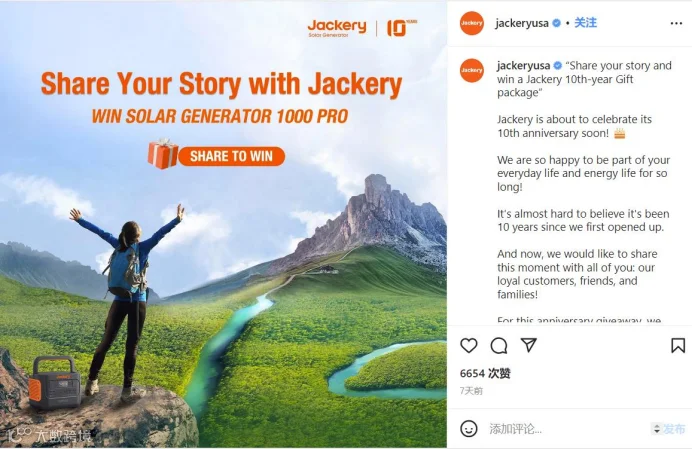The image size is (692, 450).
Task: Like the post with the heart icon
Action: click(469, 345)
